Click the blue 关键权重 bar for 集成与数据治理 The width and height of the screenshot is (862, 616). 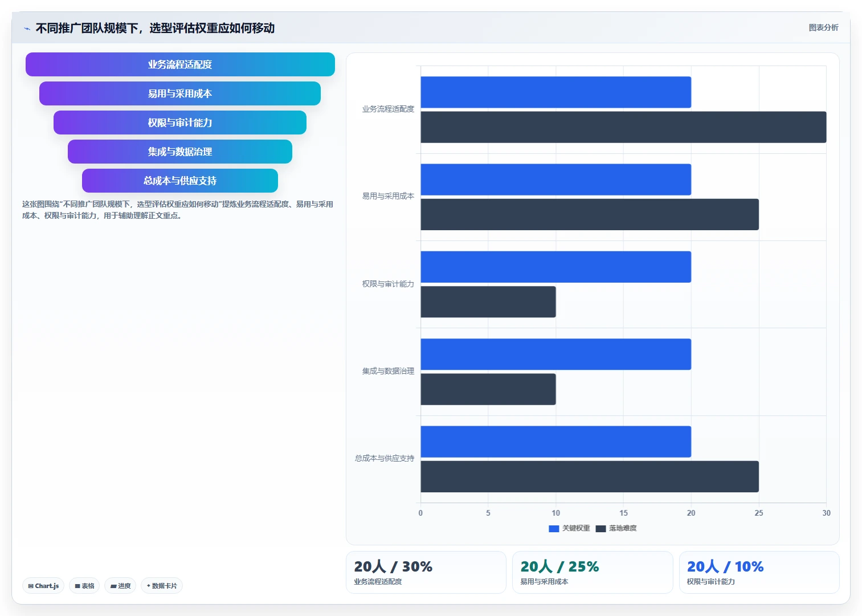[556, 354]
